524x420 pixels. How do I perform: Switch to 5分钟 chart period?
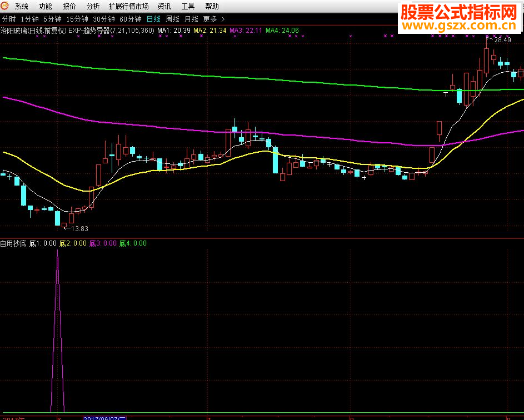[x=52, y=19]
